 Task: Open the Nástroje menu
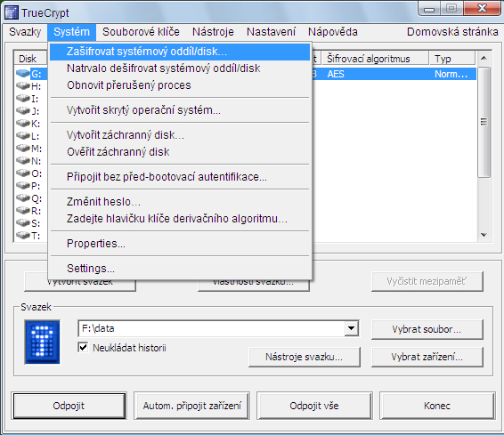coord(213,32)
